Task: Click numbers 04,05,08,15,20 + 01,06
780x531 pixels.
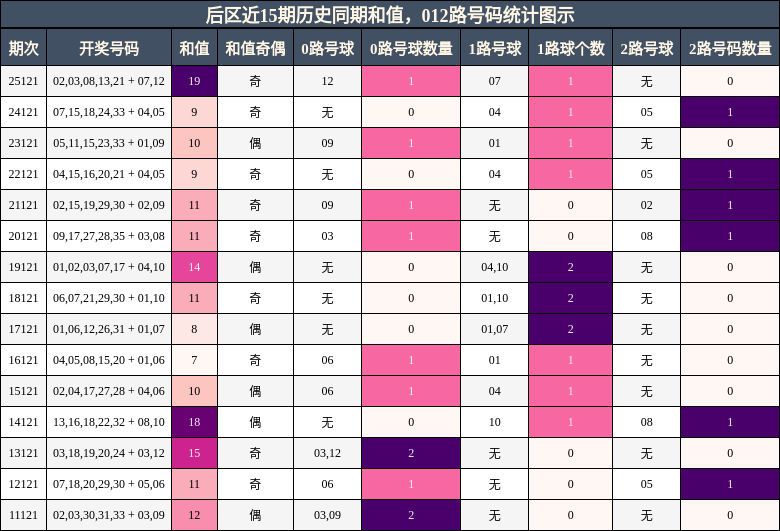Action: (109, 360)
